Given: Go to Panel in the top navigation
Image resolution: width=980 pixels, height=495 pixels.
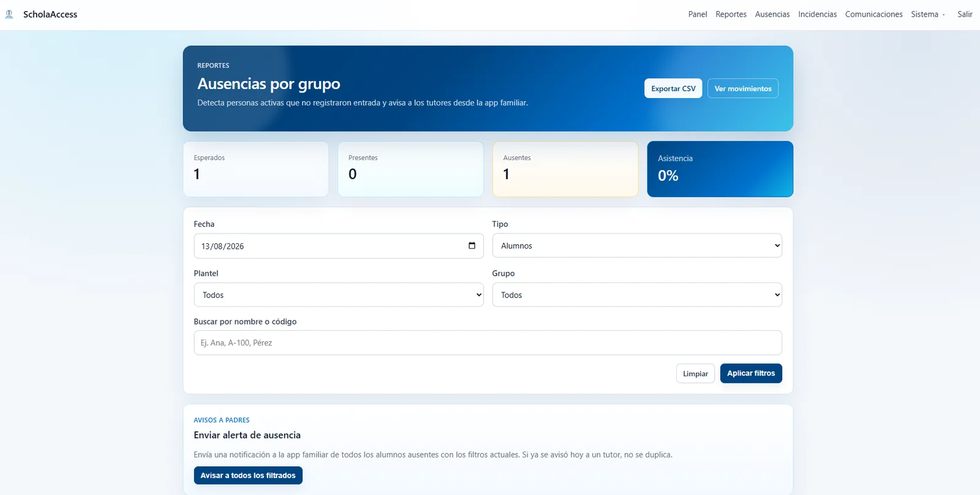Looking at the screenshot, I should coord(698,14).
